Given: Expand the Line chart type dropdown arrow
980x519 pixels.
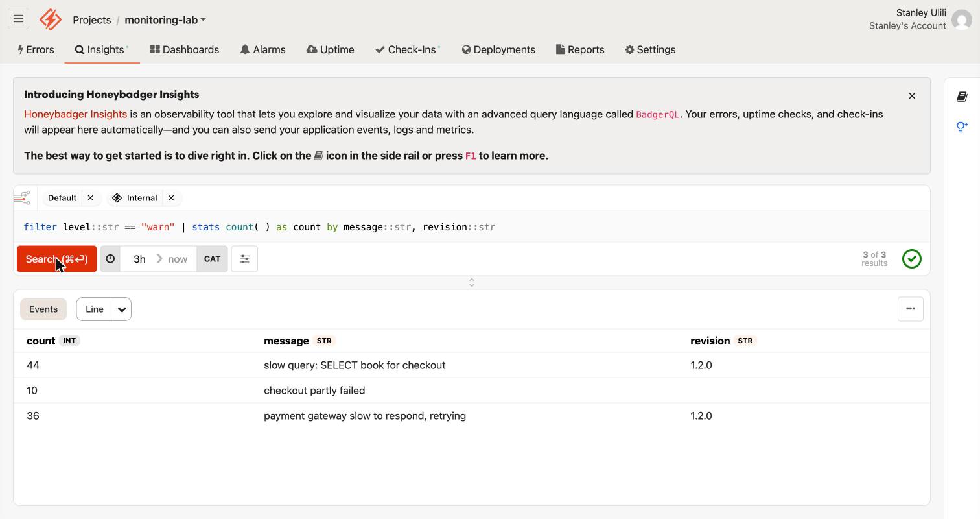Looking at the screenshot, I should 122,309.
